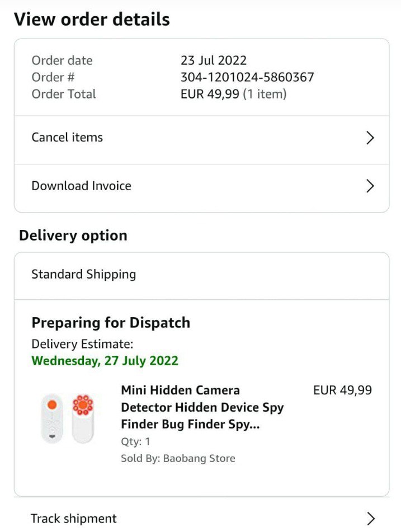Open the Mini Hidden Camera Detector title

pyautogui.click(x=202, y=407)
